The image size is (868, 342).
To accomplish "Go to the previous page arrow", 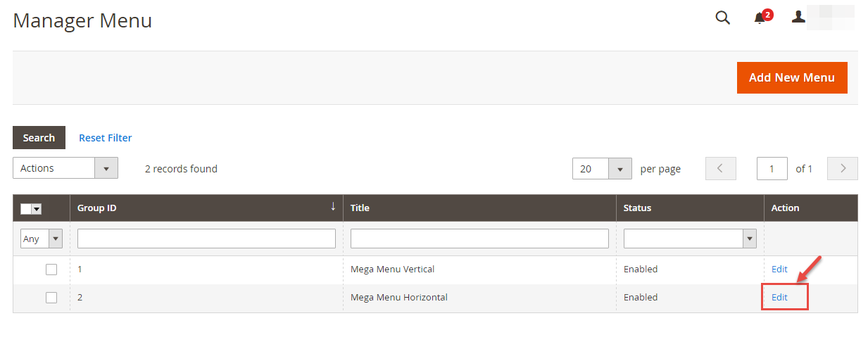I will 720,168.
